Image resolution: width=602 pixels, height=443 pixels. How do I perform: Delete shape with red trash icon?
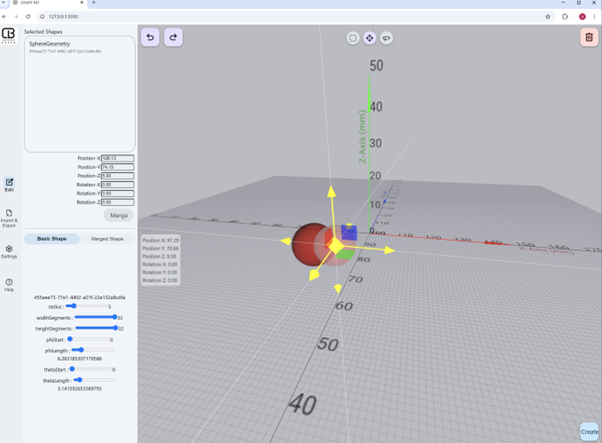(589, 37)
